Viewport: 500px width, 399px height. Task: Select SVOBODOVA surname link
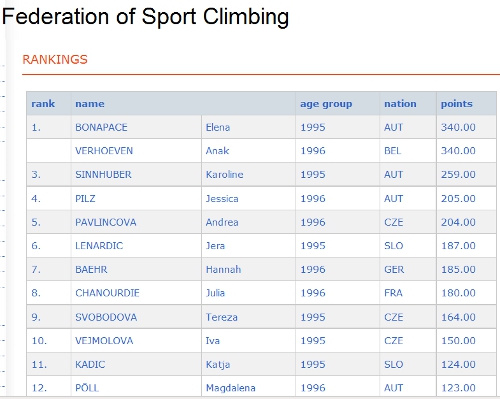[x=106, y=317]
